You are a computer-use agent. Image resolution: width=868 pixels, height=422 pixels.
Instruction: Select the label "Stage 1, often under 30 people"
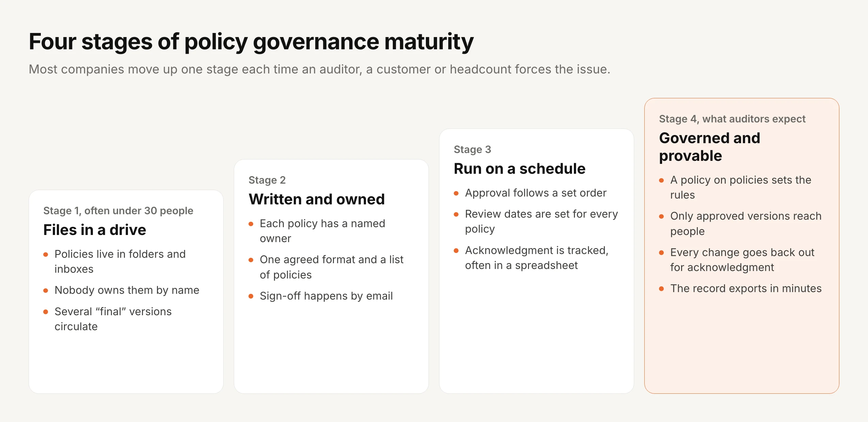click(x=118, y=211)
